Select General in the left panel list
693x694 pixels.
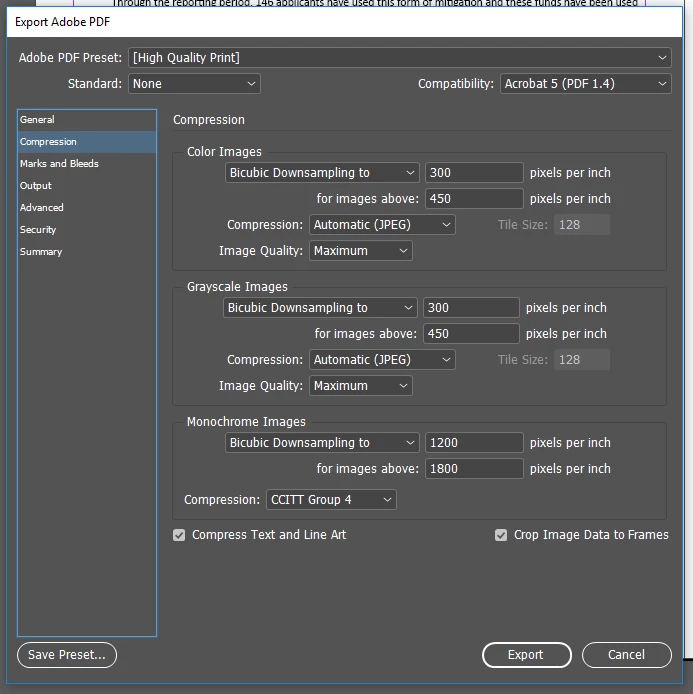coord(87,120)
